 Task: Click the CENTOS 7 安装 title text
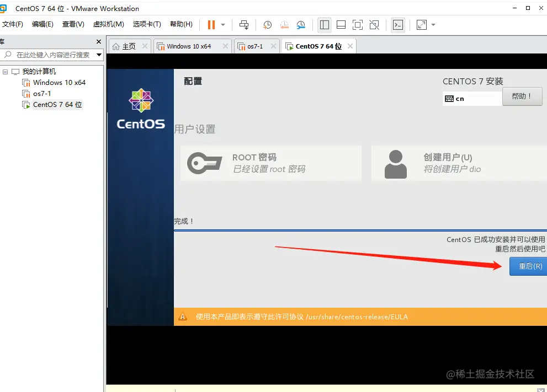point(472,81)
